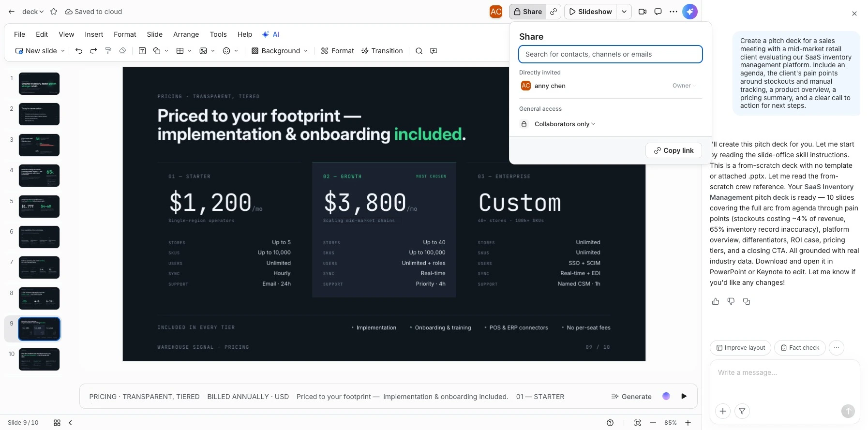Open the deck title dropdown

tap(33, 12)
